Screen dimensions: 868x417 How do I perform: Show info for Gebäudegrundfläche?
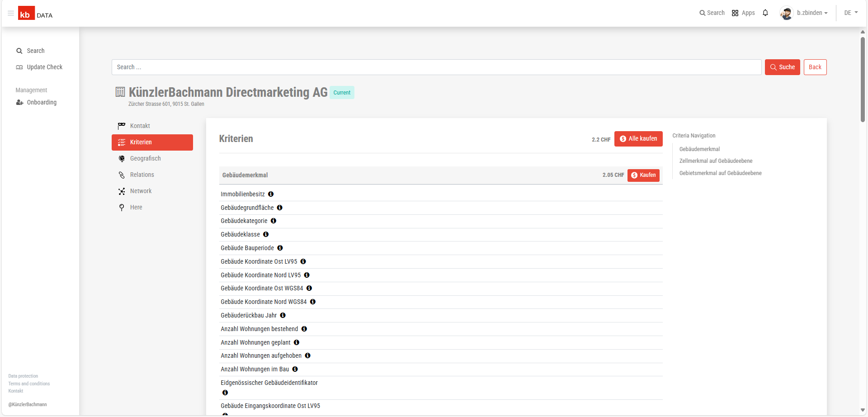(280, 208)
